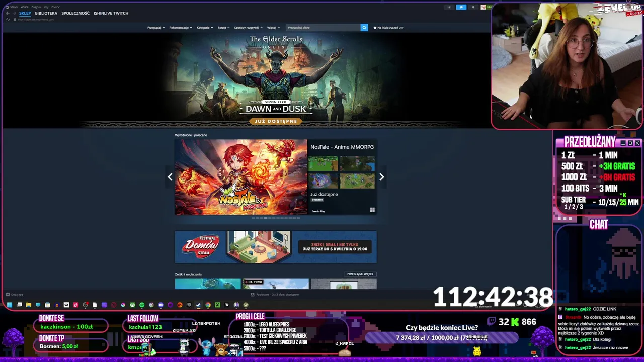Open the BIBLIOTEKA tab
The height and width of the screenshot is (362, 644).
tap(46, 13)
